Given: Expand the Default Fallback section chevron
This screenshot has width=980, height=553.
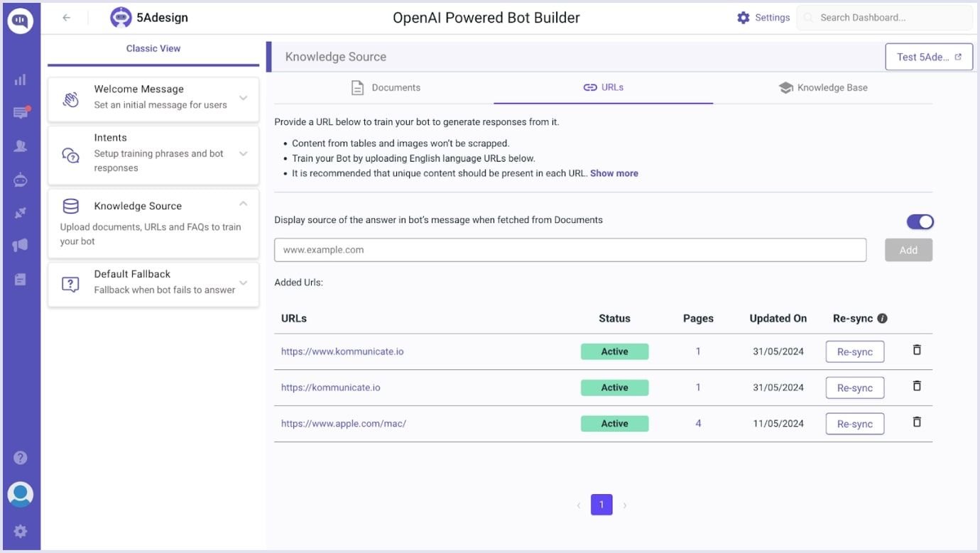Looking at the screenshot, I should (x=243, y=283).
